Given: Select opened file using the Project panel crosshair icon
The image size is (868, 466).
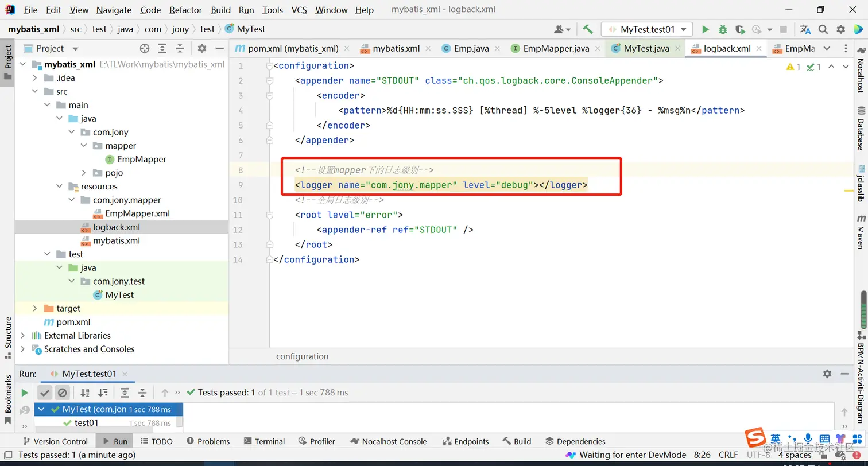Looking at the screenshot, I should (145, 49).
